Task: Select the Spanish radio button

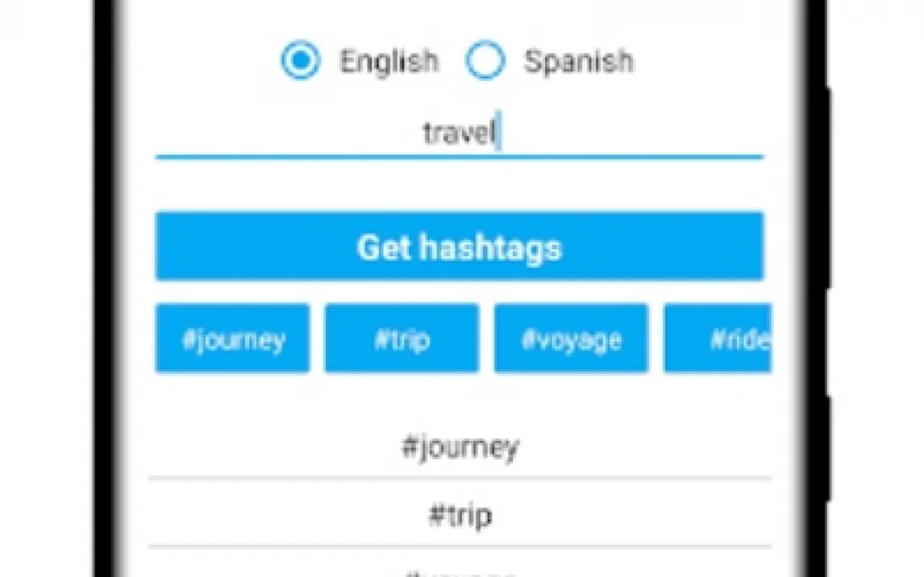Action: click(x=485, y=61)
